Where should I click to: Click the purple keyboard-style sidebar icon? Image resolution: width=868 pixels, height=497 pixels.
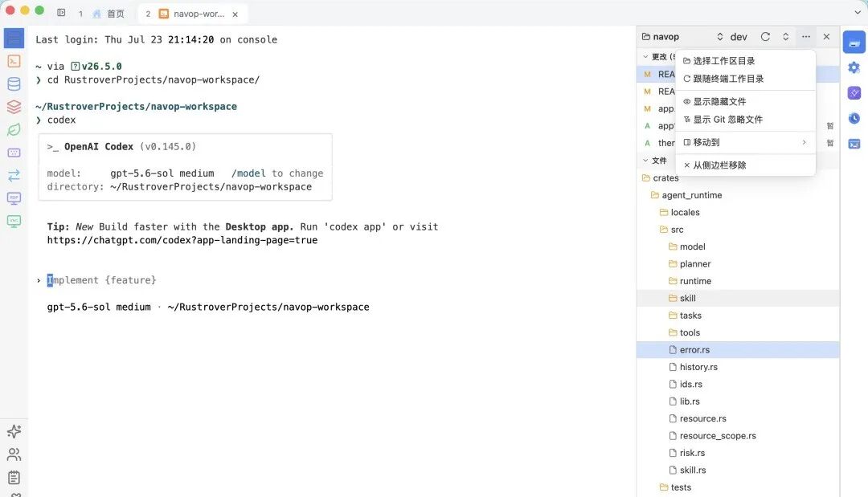pos(14,153)
